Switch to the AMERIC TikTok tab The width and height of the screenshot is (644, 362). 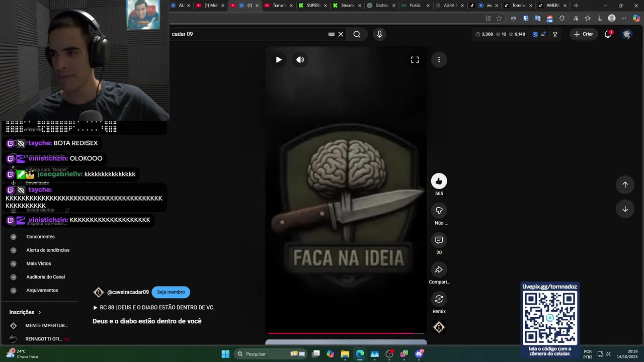coord(552,6)
